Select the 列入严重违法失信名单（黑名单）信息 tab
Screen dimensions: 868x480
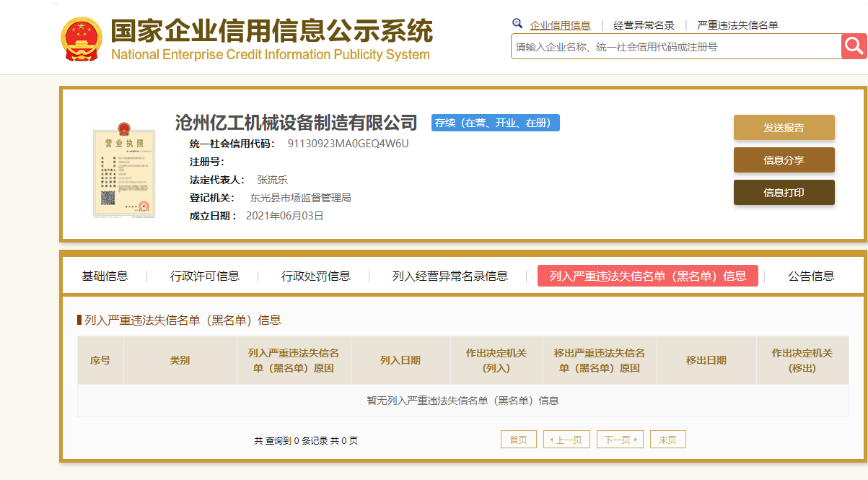(x=648, y=276)
